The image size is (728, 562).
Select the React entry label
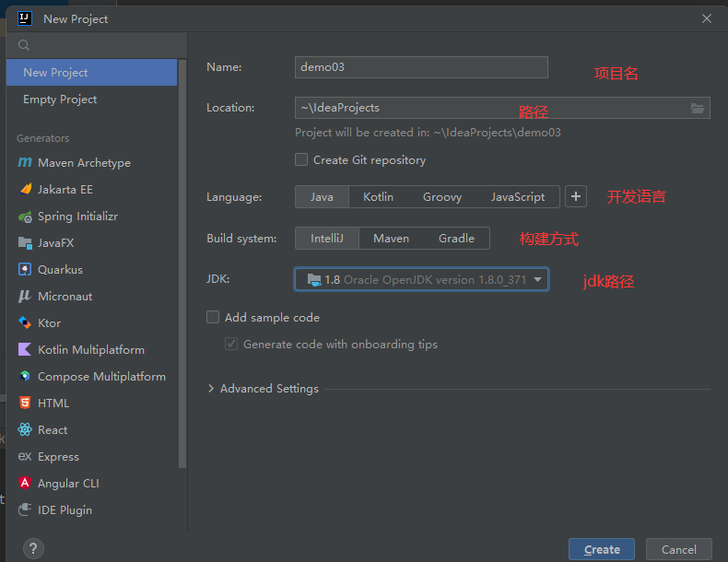coord(53,429)
